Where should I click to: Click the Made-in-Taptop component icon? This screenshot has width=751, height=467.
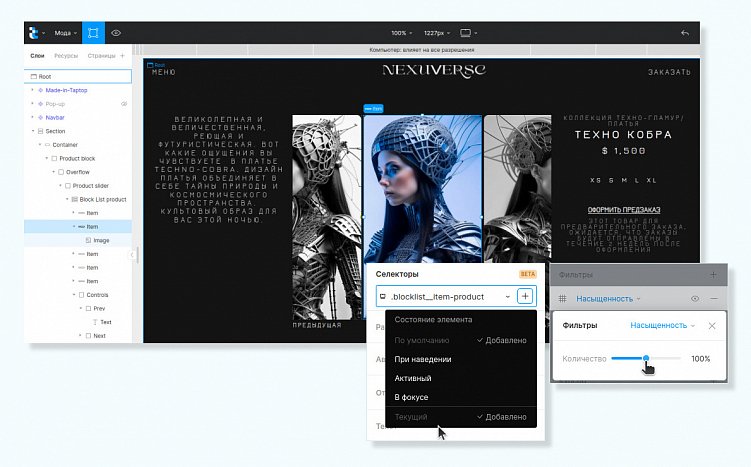click(40, 90)
